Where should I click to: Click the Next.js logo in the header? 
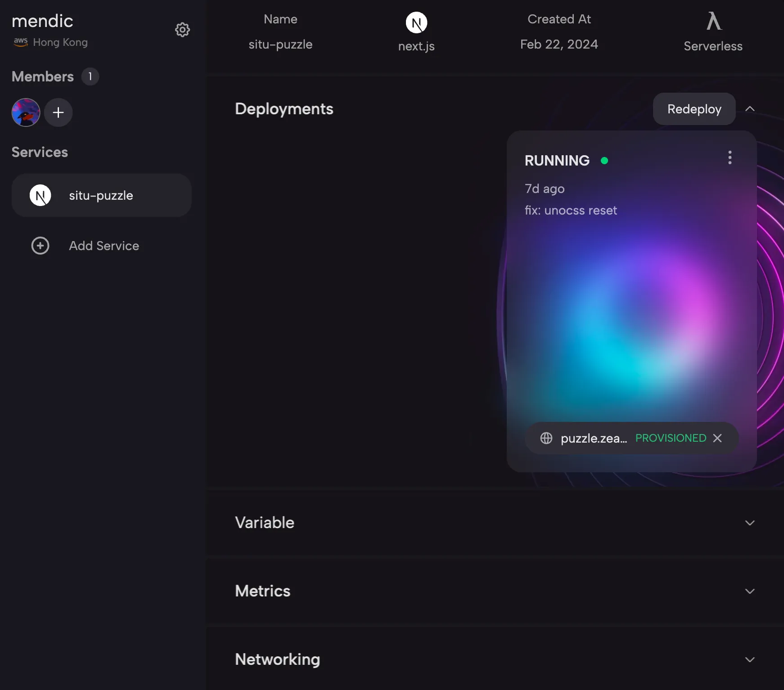point(416,22)
